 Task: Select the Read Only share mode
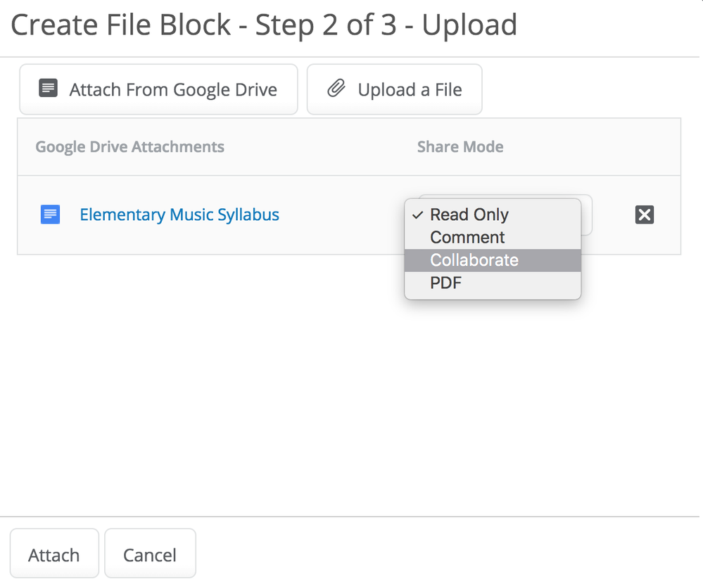pos(469,215)
